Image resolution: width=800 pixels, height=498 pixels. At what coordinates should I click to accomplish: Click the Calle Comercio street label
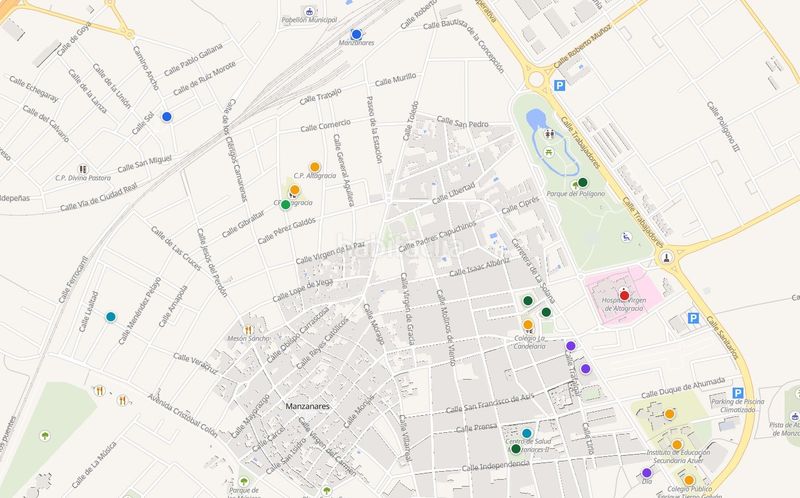click(326, 126)
